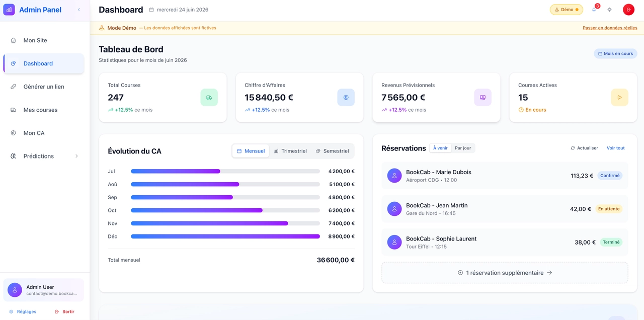Click the Jean Martin avatar icon

(x=394, y=209)
